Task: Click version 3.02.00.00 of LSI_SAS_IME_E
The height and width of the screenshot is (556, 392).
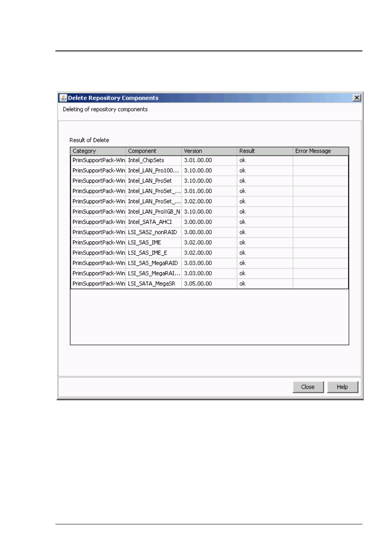Action: coord(209,253)
